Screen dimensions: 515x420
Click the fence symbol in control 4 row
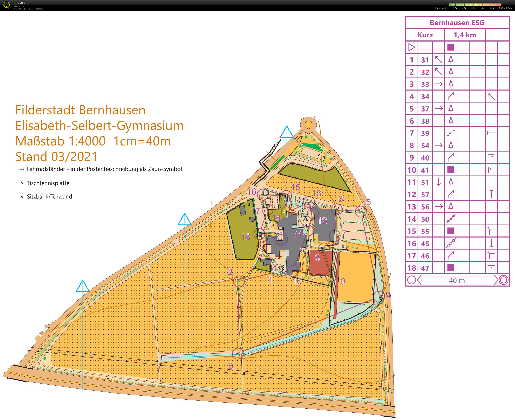(451, 96)
